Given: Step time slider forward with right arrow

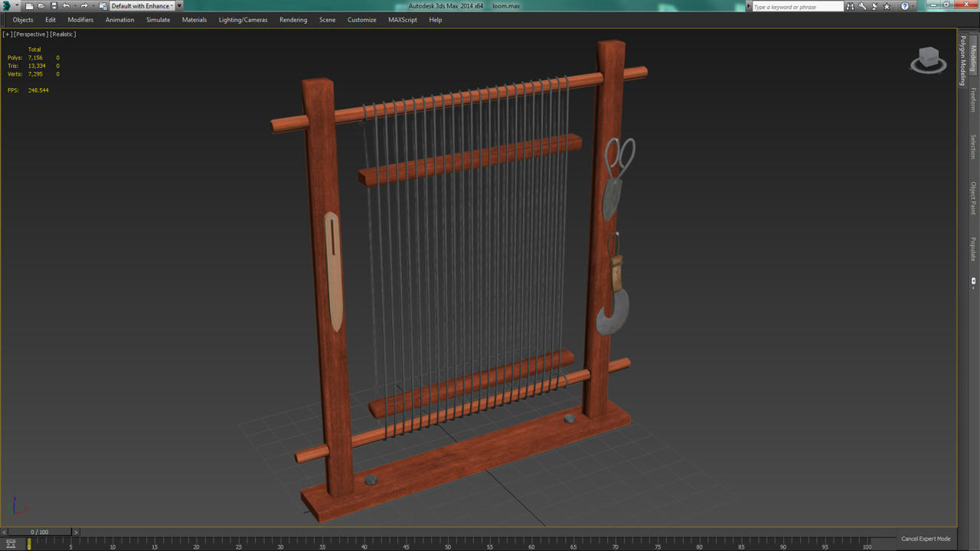Looking at the screenshot, I should (75, 532).
